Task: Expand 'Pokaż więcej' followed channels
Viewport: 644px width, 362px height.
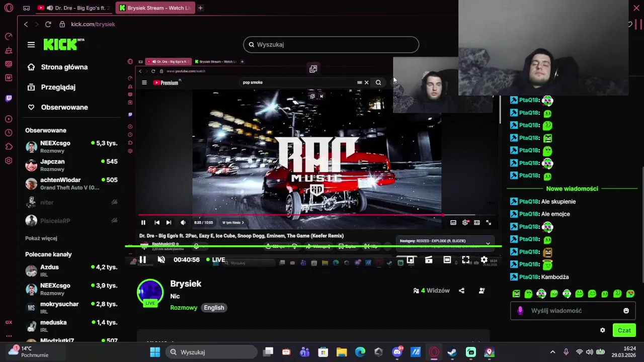Action: [41, 238]
